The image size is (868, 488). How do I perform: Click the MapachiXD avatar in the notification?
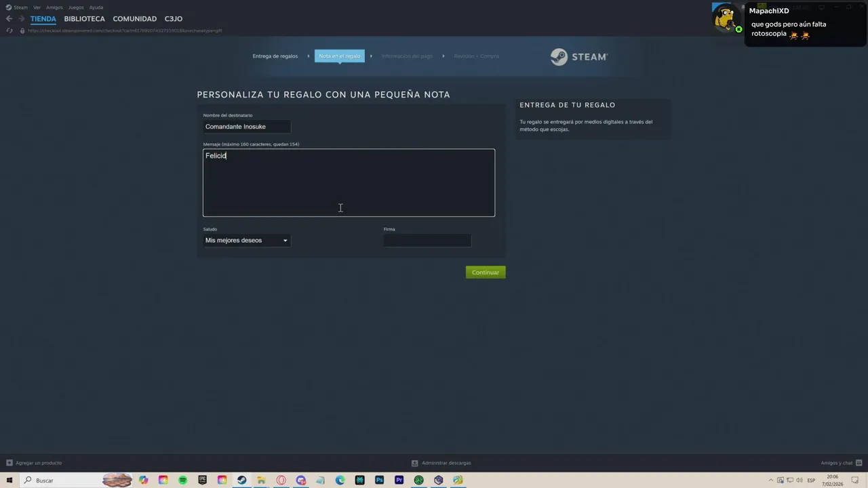727,18
